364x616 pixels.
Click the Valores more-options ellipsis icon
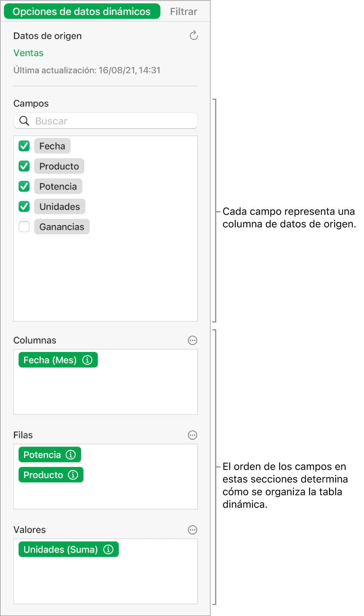coord(192,530)
